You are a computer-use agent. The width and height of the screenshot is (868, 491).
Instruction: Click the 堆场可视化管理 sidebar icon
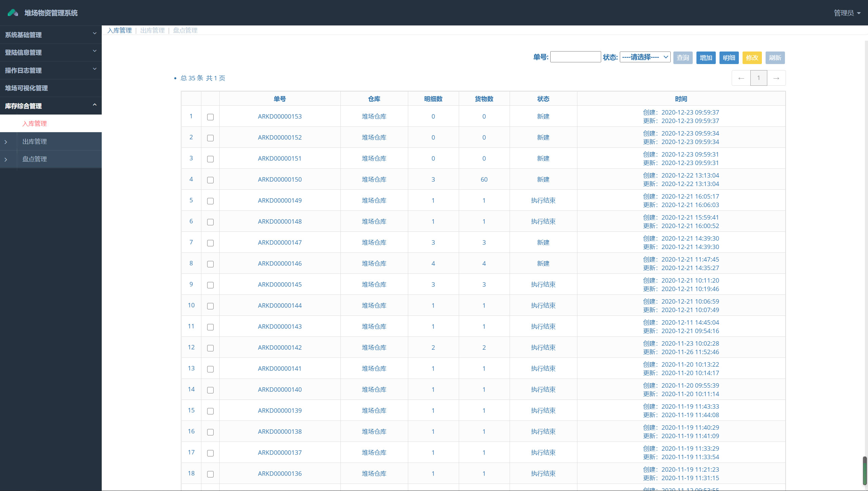[51, 88]
